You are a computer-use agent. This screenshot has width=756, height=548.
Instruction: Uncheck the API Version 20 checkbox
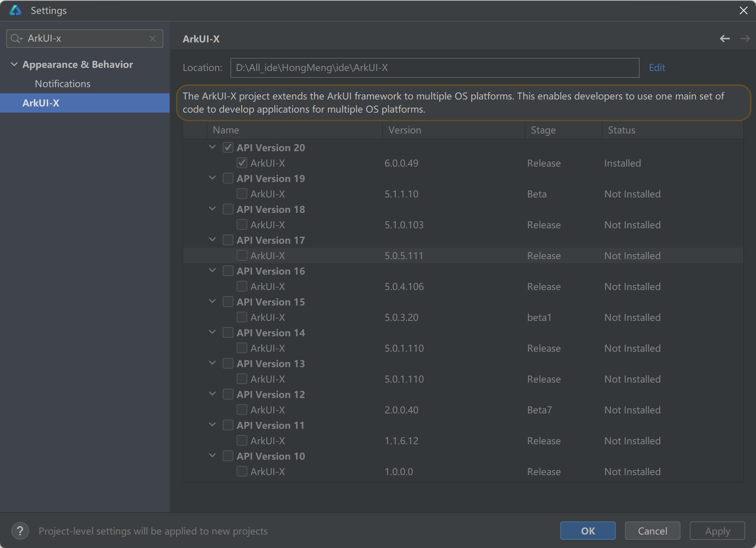pyautogui.click(x=228, y=148)
